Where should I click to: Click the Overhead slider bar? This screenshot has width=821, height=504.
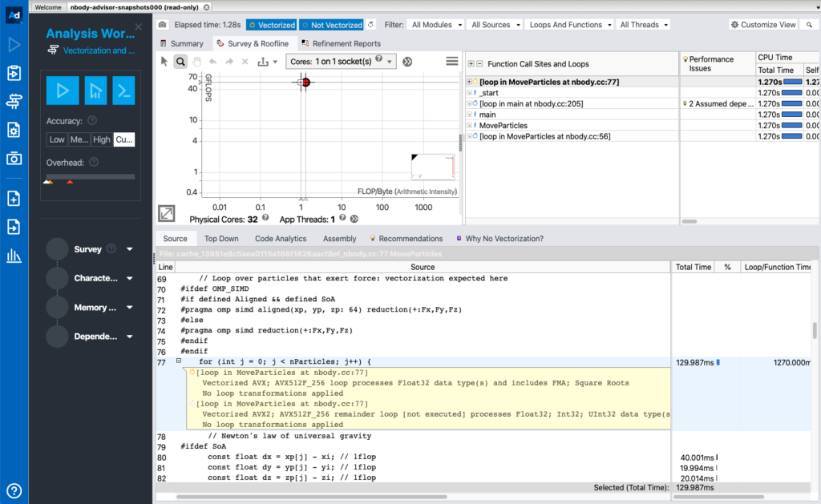[x=90, y=177]
